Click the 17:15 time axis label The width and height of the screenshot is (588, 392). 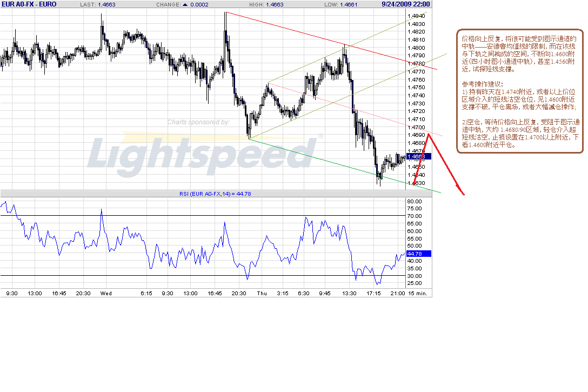(x=373, y=294)
